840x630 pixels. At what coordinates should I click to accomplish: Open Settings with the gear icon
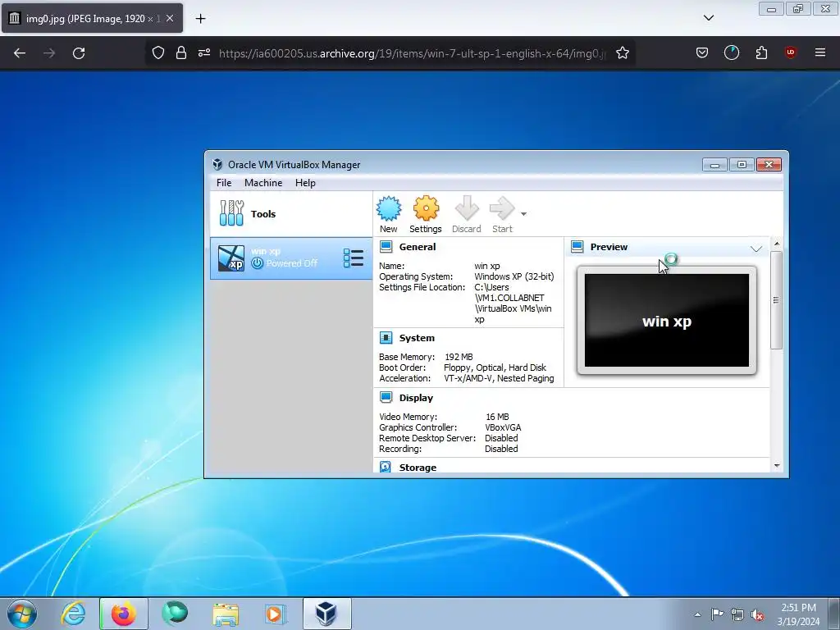click(426, 209)
